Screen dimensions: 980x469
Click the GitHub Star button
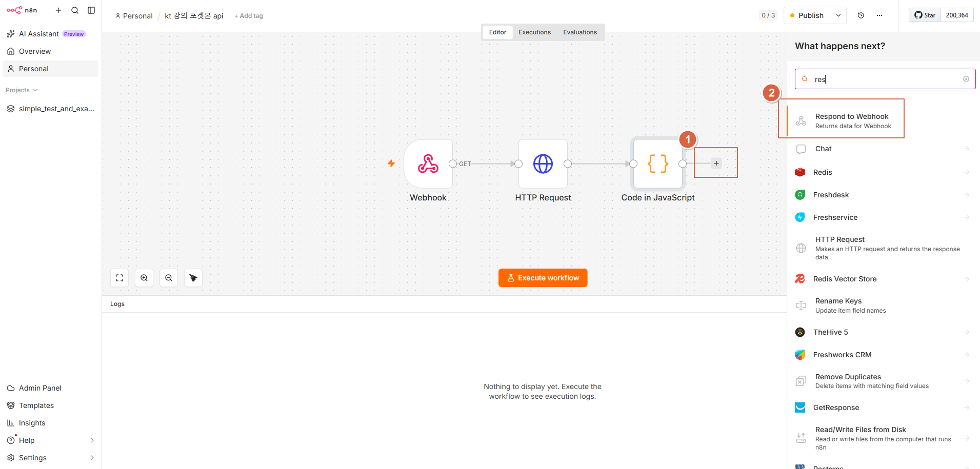coord(925,15)
